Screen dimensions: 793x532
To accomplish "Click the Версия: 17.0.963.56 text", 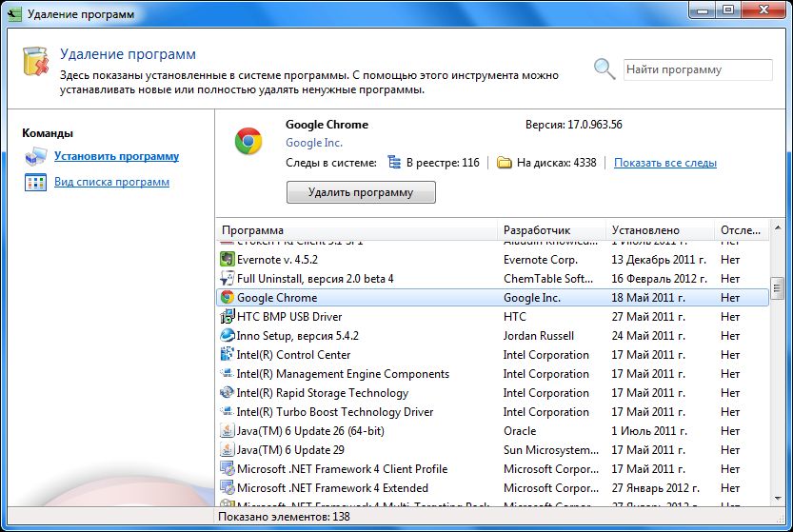I will pyautogui.click(x=573, y=125).
